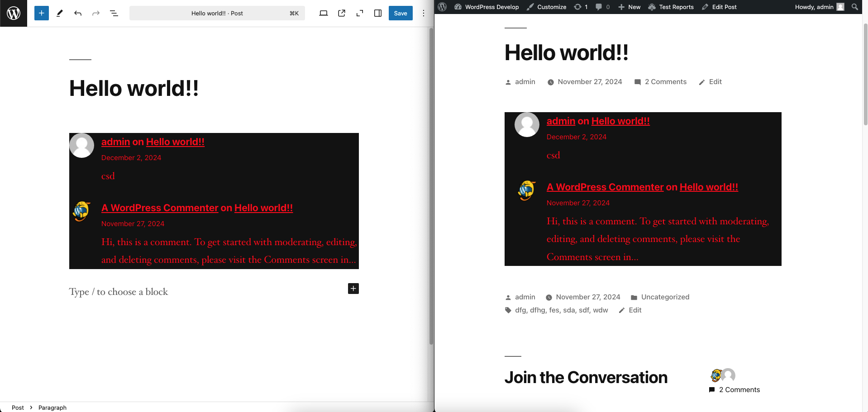Open the Hello world!! command palette bar
The image size is (868, 412).
(x=217, y=13)
